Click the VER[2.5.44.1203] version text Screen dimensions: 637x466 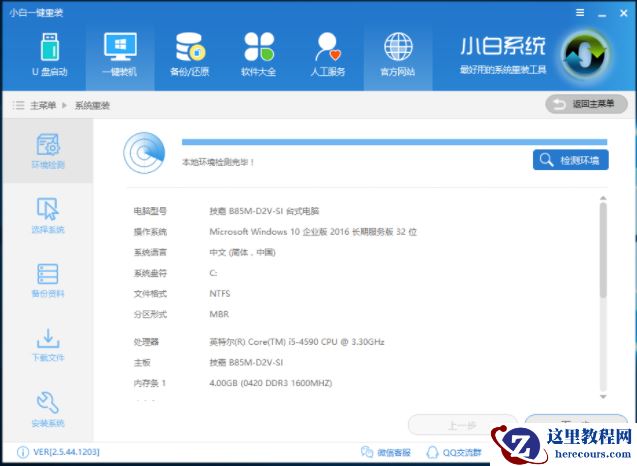66,452
